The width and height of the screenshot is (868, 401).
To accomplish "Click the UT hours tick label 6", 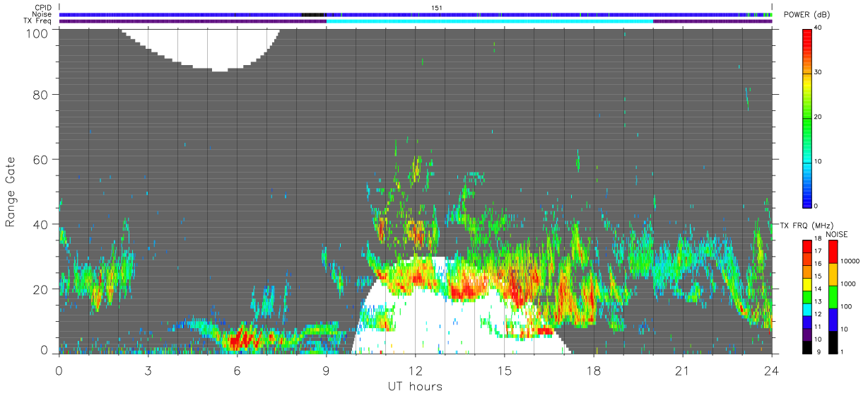I will 237,370.
